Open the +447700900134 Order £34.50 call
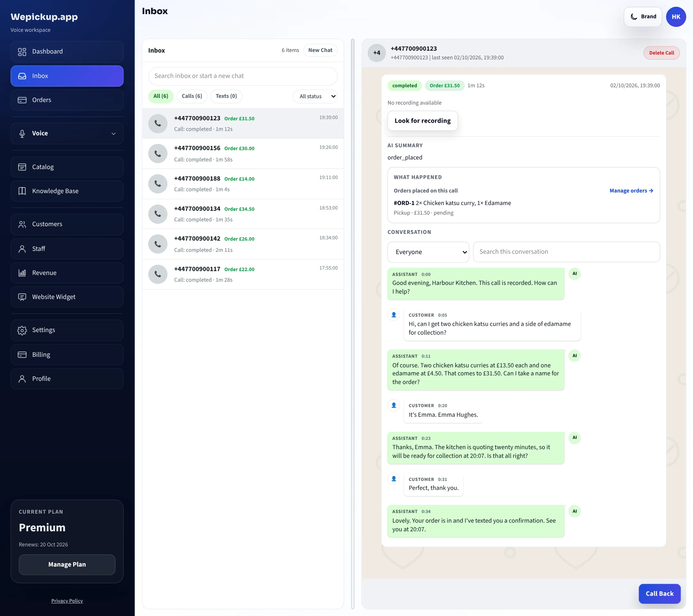This screenshot has height=616, width=693. coord(243,214)
